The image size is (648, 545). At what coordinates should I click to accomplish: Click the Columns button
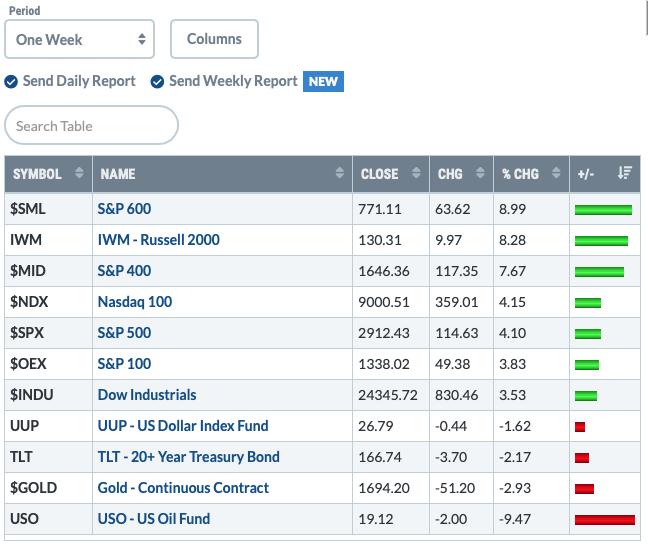click(214, 39)
